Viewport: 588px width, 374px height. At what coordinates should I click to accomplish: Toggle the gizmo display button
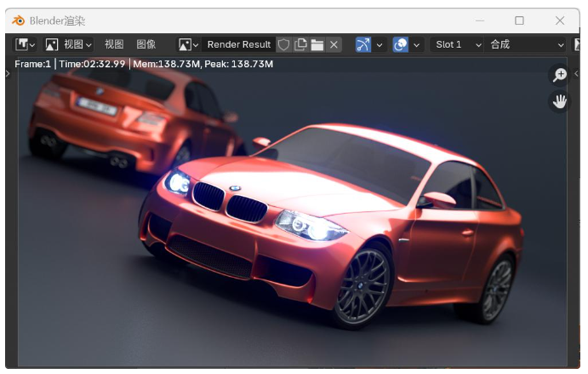tap(363, 44)
